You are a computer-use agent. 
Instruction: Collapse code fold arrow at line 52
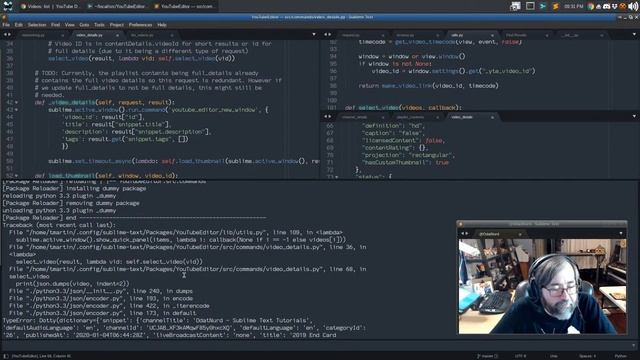pyautogui.click(x=16, y=176)
